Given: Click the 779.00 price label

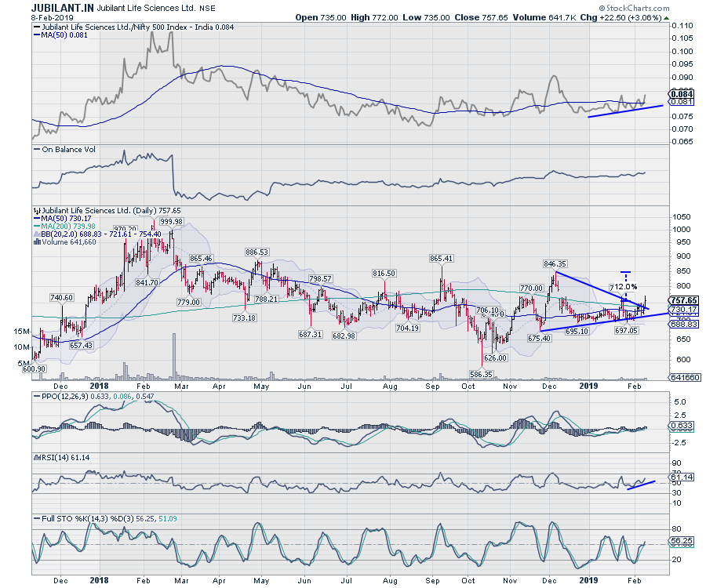Looking at the screenshot, I should click(x=188, y=303).
